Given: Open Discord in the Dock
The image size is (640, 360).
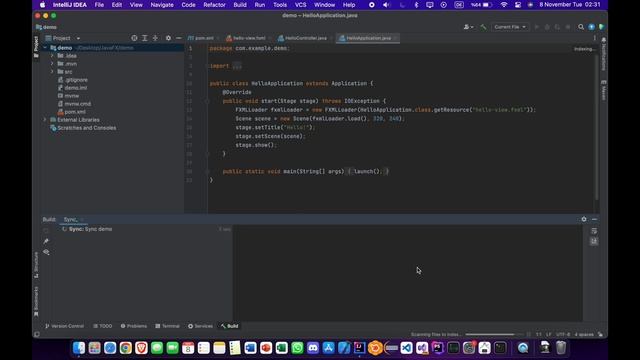Looking at the screenshot, I should point(313,348).
